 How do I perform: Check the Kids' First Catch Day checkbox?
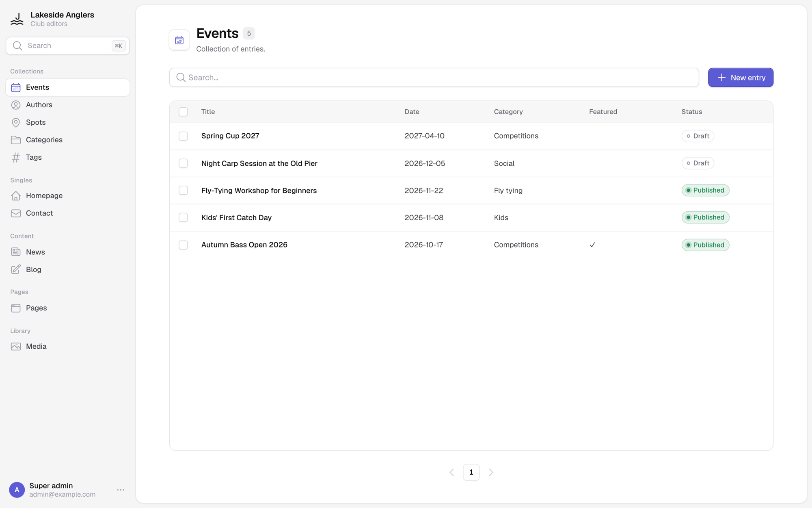[x=184, y=217]
